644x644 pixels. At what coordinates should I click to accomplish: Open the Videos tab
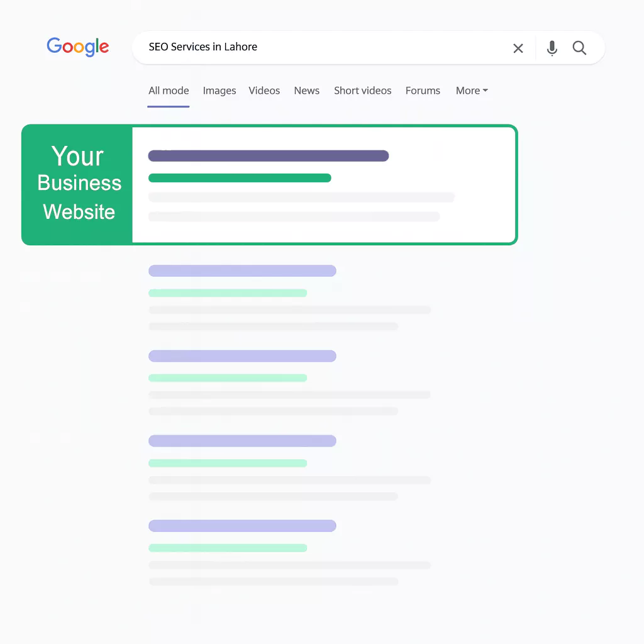click(264, 91)
